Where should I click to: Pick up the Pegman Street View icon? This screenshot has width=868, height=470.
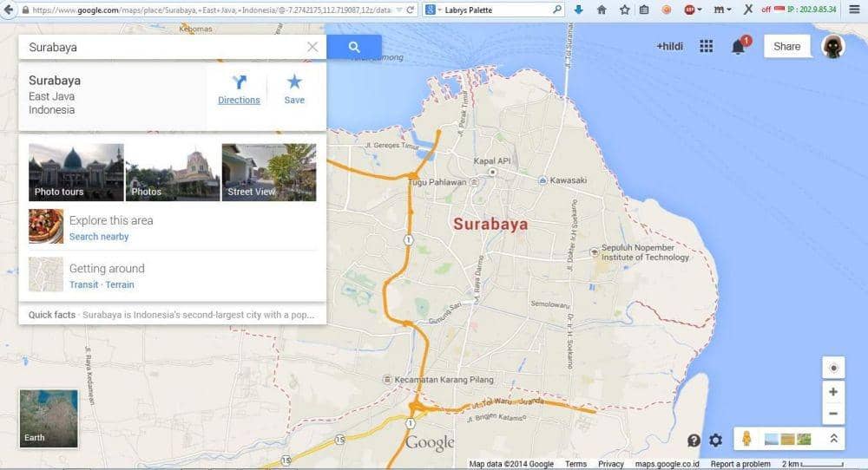(x=746, y=439)
